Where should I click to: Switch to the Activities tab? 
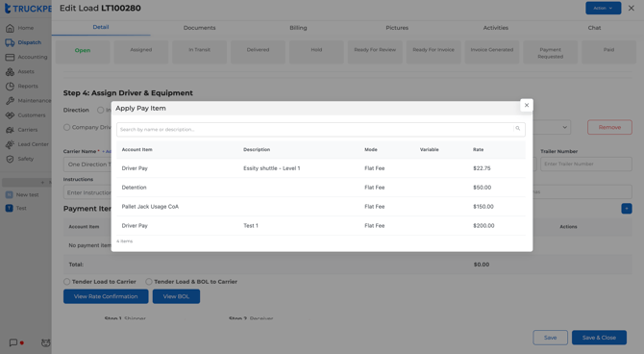click(x=496, y=28)
